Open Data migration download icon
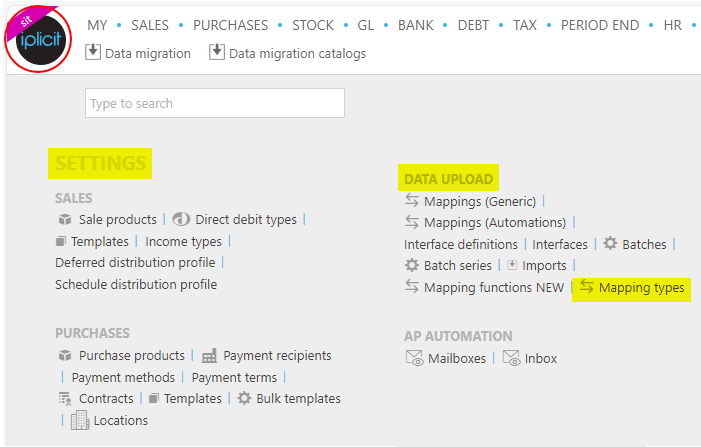The image size is (701, 447). pos(93,52)
